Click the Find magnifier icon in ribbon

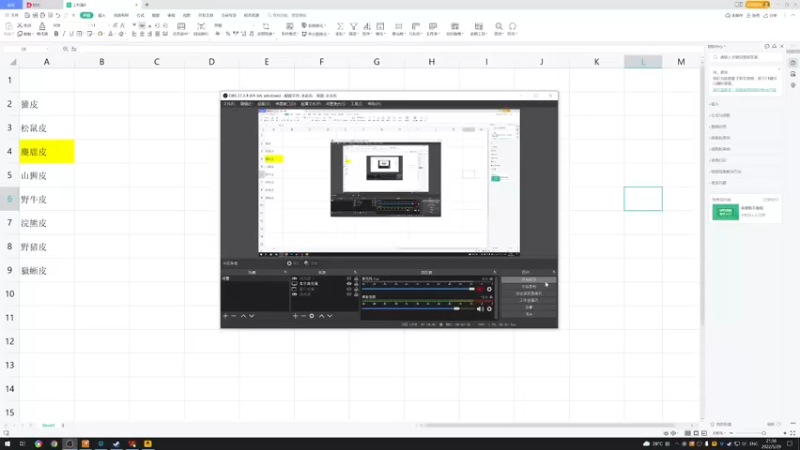pyautogui.click(x=498, y=26)
